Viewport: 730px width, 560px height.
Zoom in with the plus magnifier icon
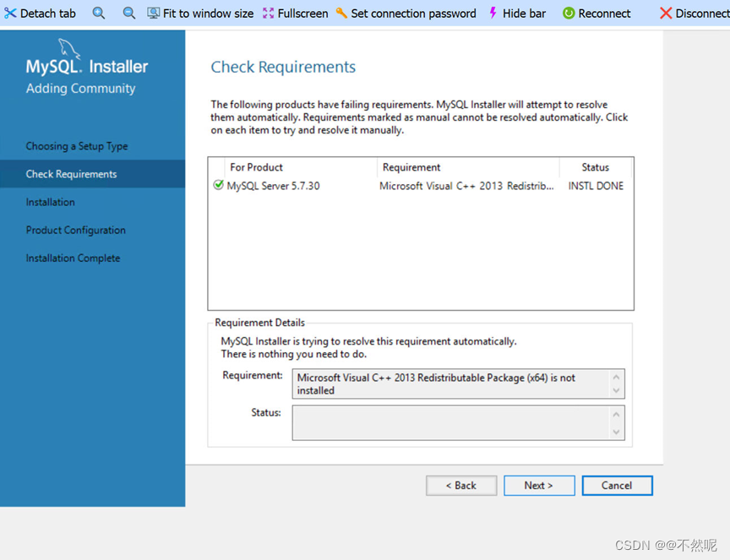pos(98,13)
